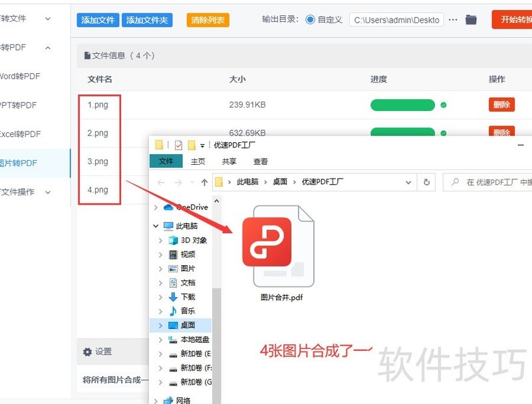
Task: Click the output path field C:\Users\admin\Deskto
Action: (x=396, y=20)
